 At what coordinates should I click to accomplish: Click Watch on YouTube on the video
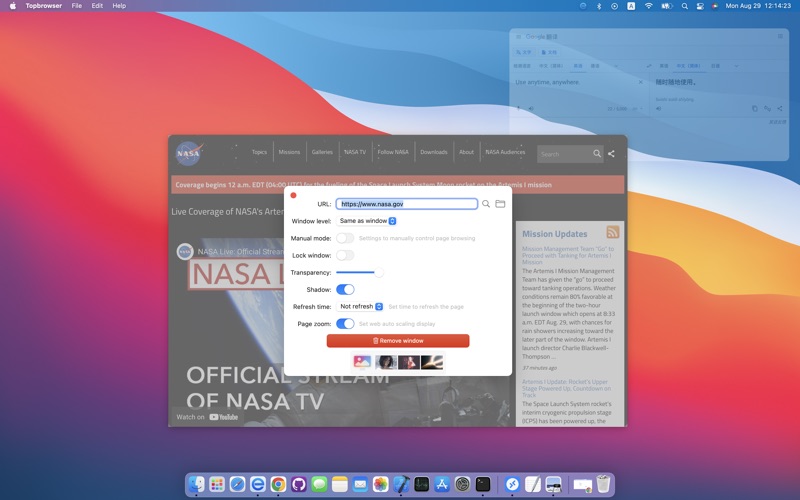(x=207, y=417)
